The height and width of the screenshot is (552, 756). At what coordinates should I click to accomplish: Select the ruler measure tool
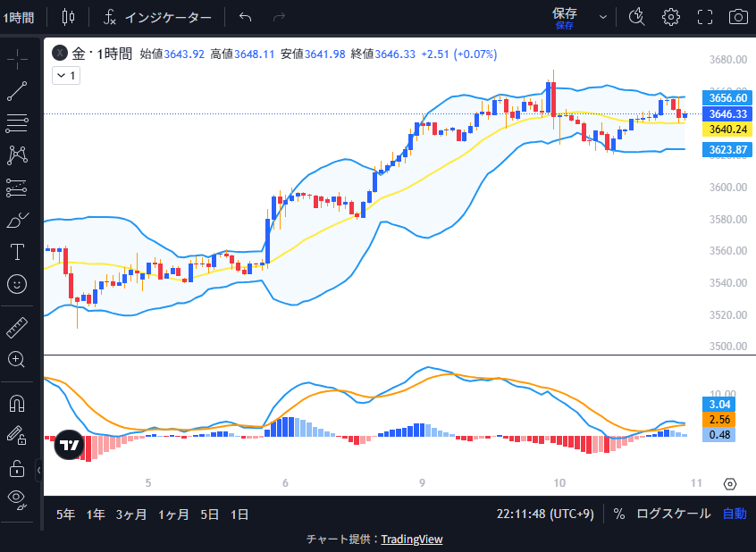click(x=17, y=327)
